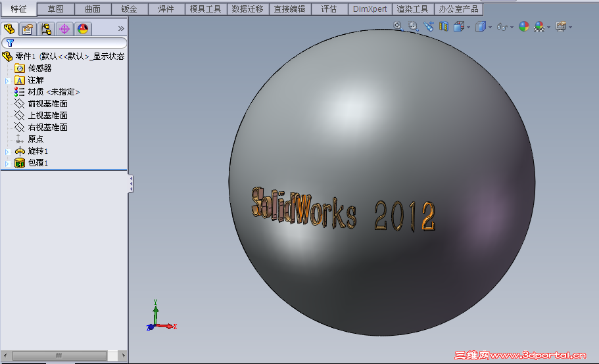Click the Zoom to Area icon
The height and width of the screenshot is (364, 599).
[x=414, y=26]
